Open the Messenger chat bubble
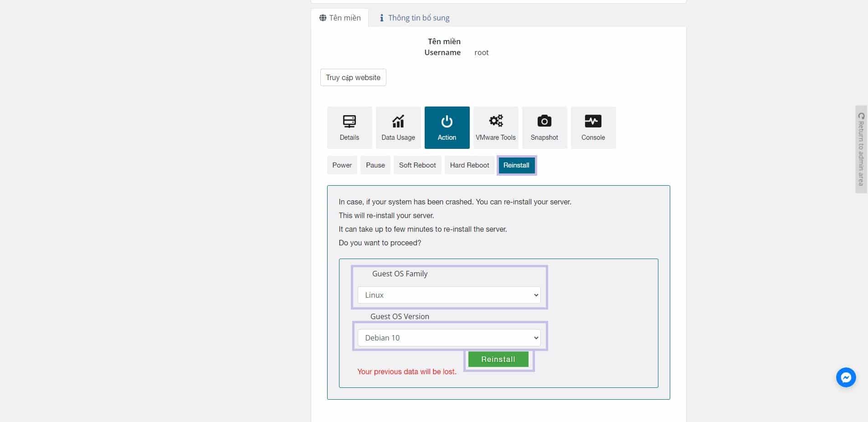The height and width of the screenshot is (422, 868). point(846,377)
